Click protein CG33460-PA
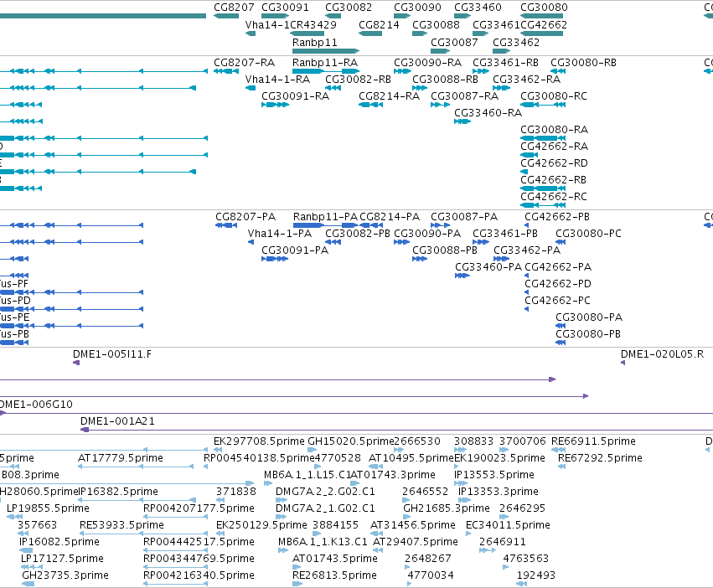Viewport: 713px width, 588px height. (x=462, y=276)
